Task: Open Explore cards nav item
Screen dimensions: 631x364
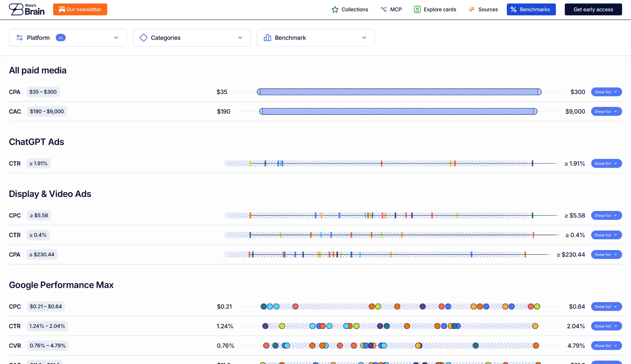Action: coord(435,10)
